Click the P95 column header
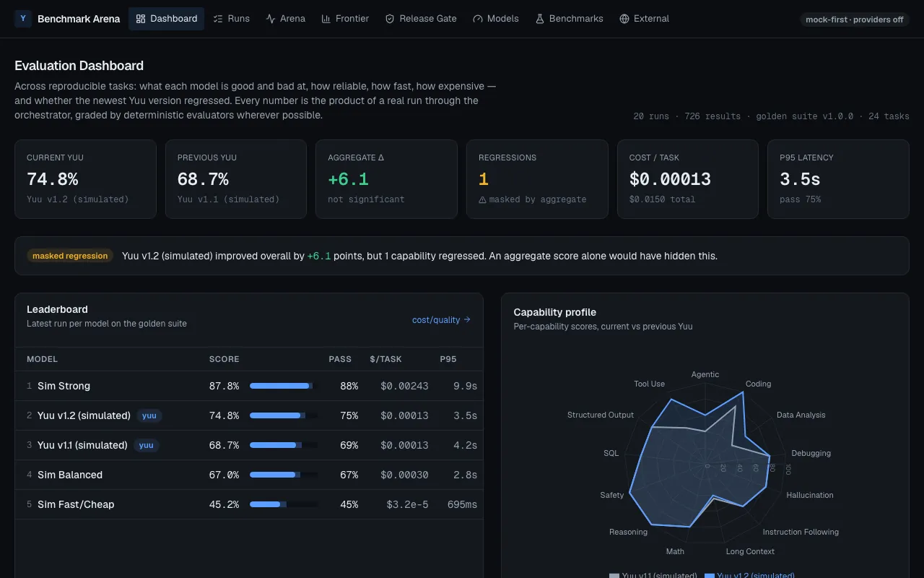The image size is (924, 578). point(448,359)
